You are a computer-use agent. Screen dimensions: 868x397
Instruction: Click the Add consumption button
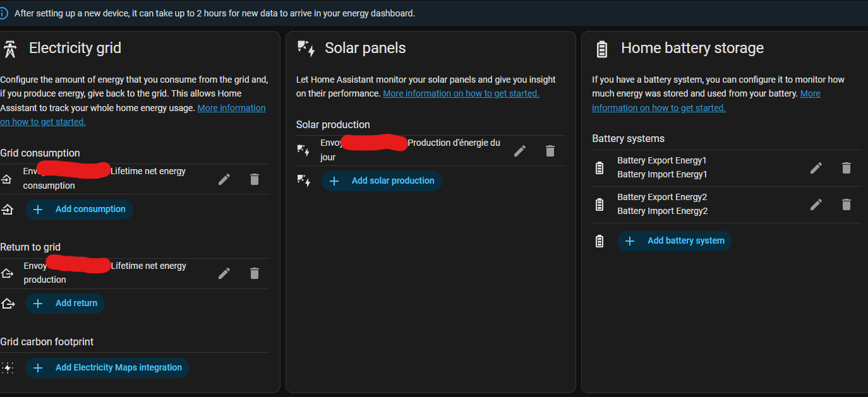(x=79, y=210)
